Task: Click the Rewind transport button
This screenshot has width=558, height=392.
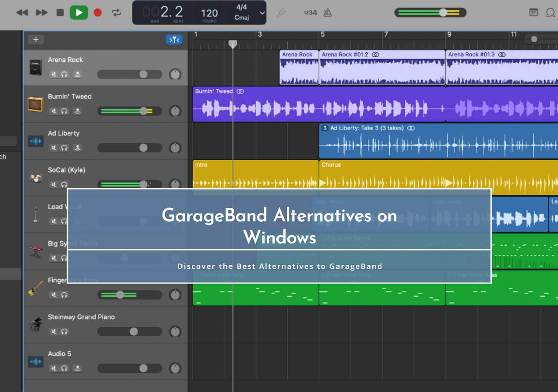Action: pyautogui.click(x=22, y=13)
